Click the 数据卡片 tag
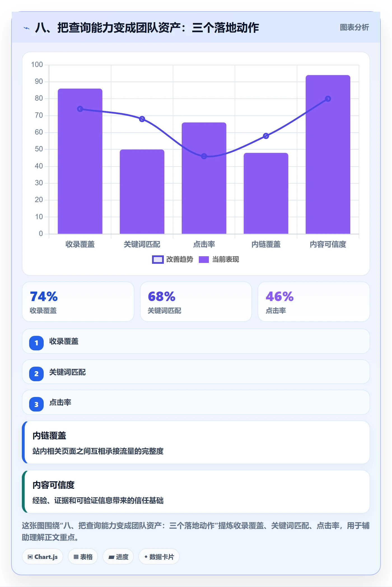The width and height of the screenshot is (392, 587). [159, 557]
